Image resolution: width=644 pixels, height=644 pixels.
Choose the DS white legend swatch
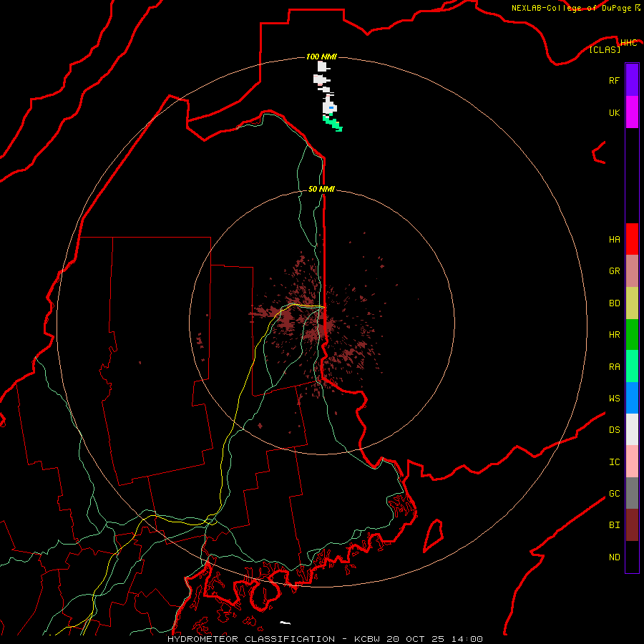(632, 429)
